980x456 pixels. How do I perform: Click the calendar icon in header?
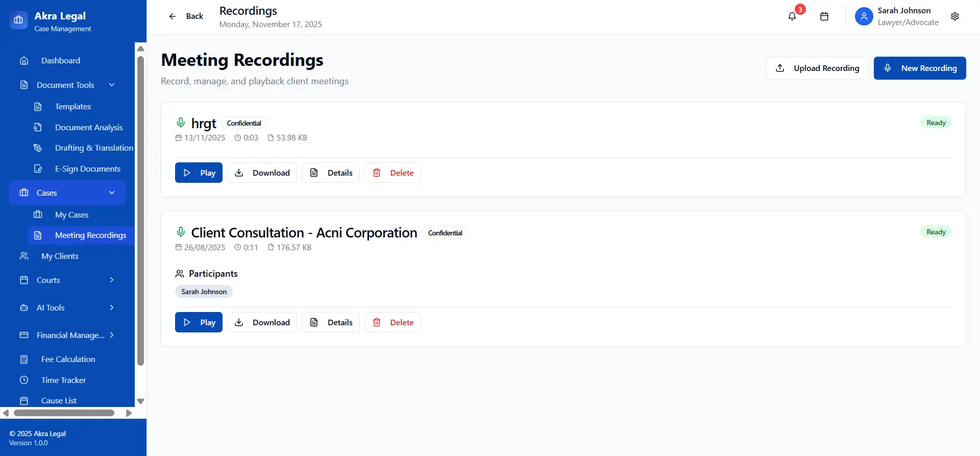click(x=824, y=16)
